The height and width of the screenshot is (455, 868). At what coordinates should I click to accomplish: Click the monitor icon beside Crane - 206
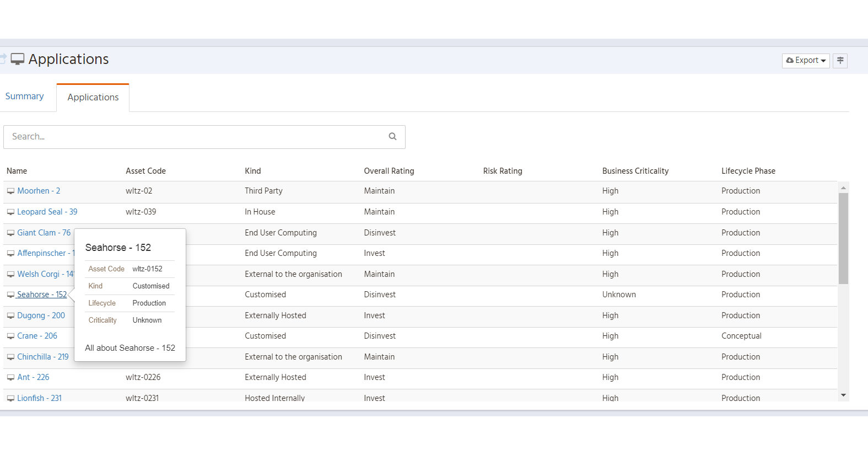[10, 336]
